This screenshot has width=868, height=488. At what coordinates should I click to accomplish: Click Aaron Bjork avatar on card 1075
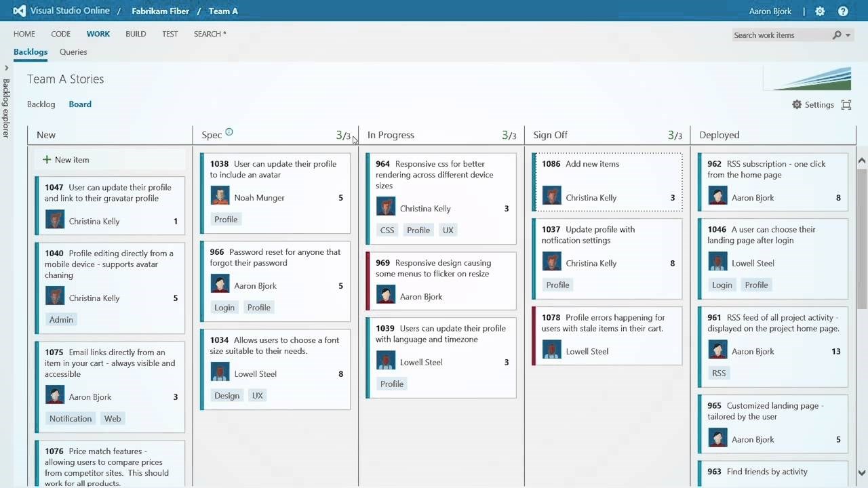pos(55,395)
